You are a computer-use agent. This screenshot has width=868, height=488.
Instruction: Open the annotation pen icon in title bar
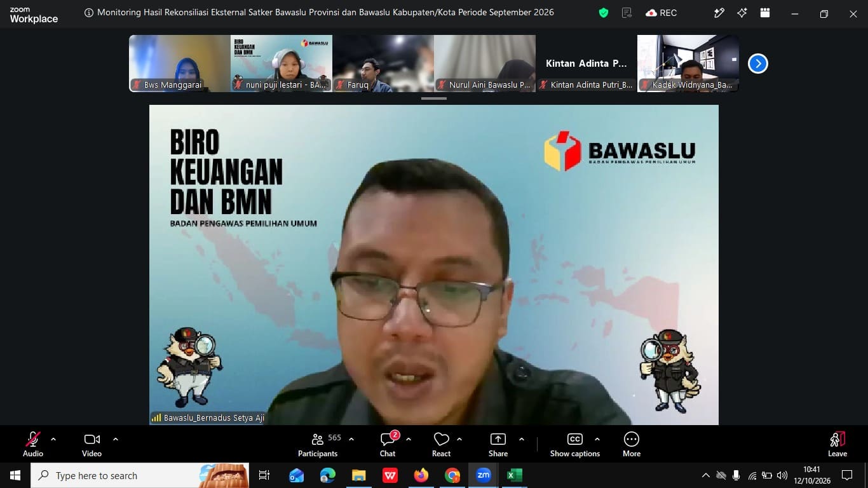[719, 13]
